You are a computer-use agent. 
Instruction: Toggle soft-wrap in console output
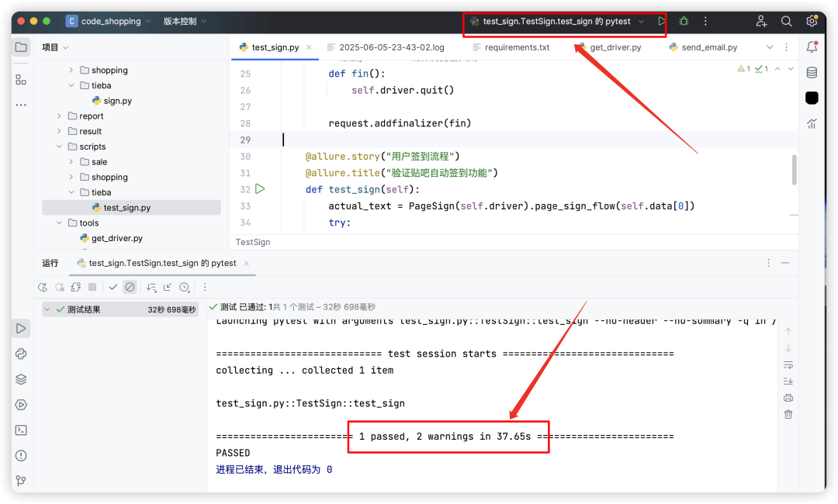tap(788, 365)
